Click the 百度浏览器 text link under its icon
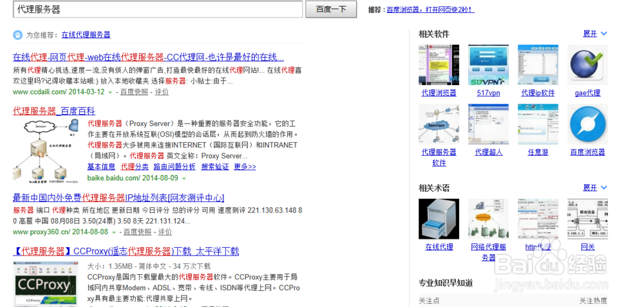The width and height of the screenshot is (644, 307). pyautogui.click(x=587, y=153)
